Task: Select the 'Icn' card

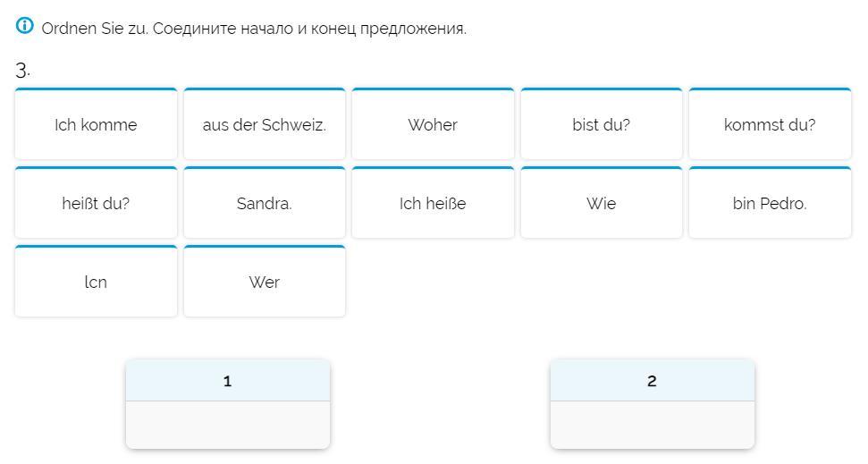Action: (96, 283)
